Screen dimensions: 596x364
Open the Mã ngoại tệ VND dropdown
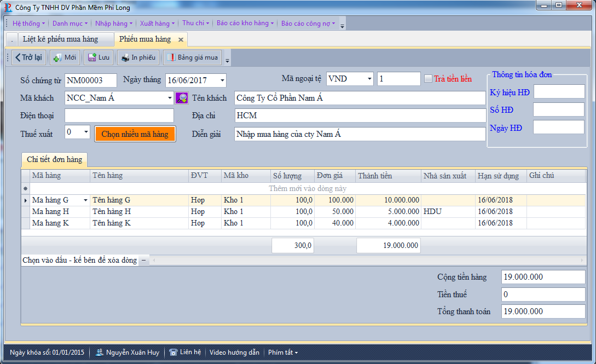tap(369, 79)
